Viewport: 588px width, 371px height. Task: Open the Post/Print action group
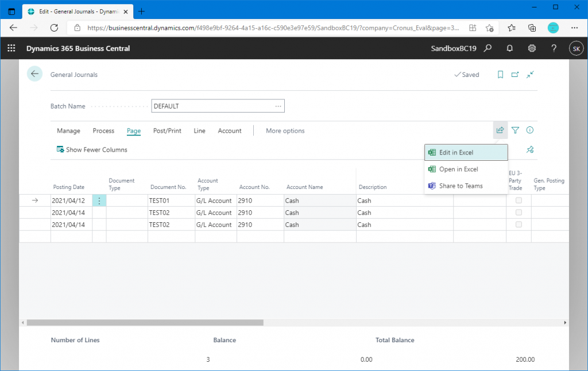167,131
